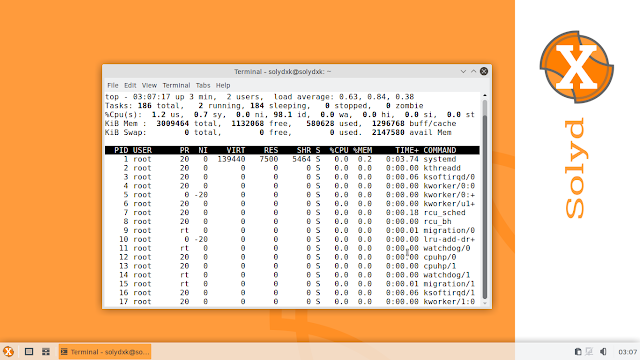Screen dimensions: 640x360
Task: Click the VIRT column header
Action: coord(236,150)
